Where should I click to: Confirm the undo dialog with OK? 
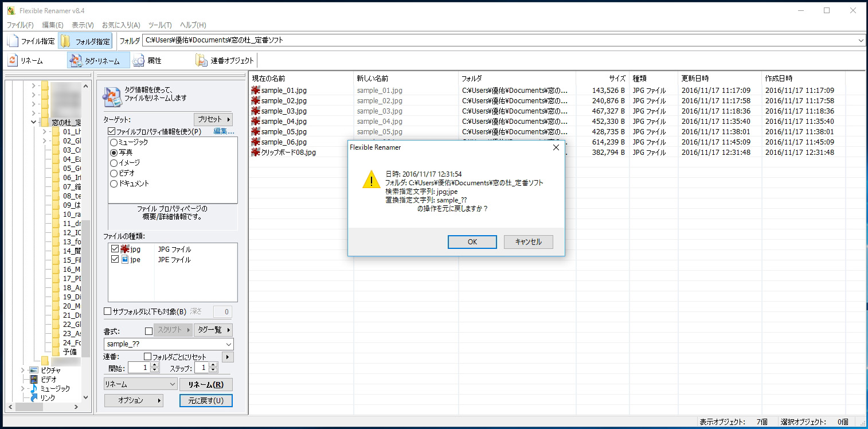coord(472,242)
